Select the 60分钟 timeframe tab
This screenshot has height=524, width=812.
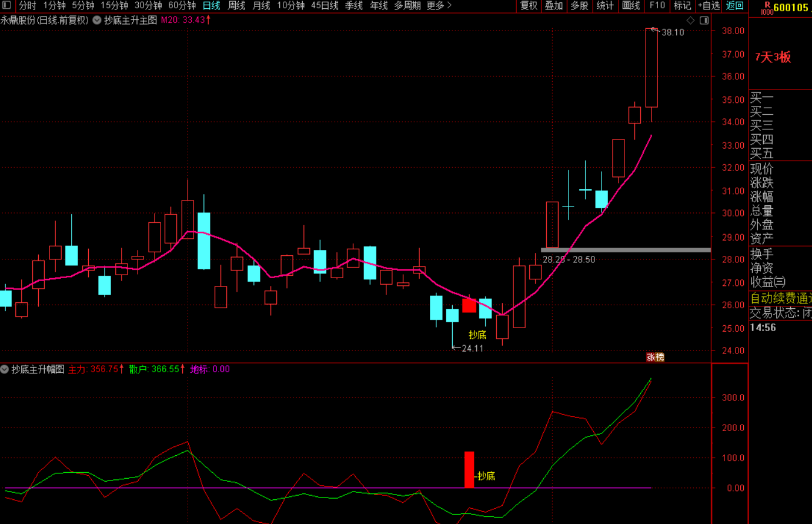click(x=182, y=6)
